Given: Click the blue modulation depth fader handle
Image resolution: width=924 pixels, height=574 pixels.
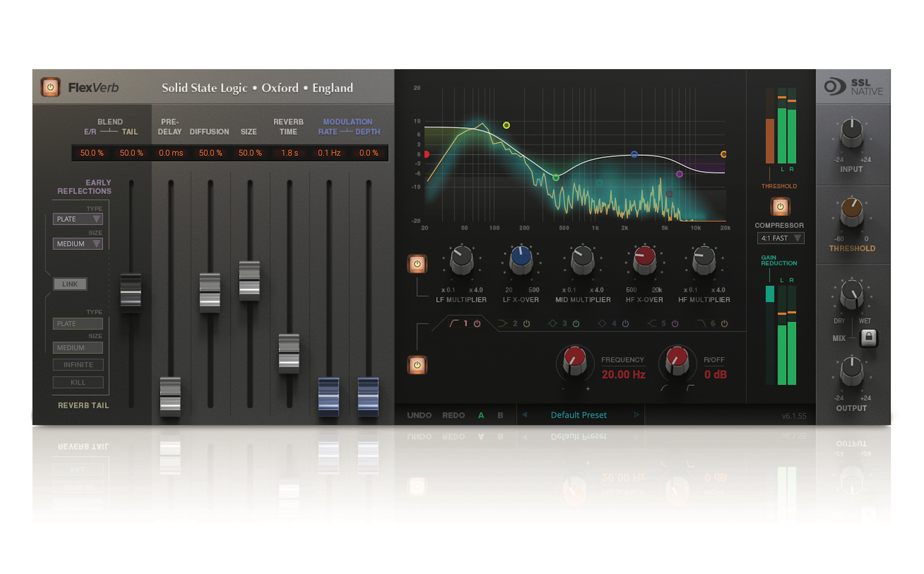Looking at the screenshot, I should pyautogui.click(x=368, y=396).
